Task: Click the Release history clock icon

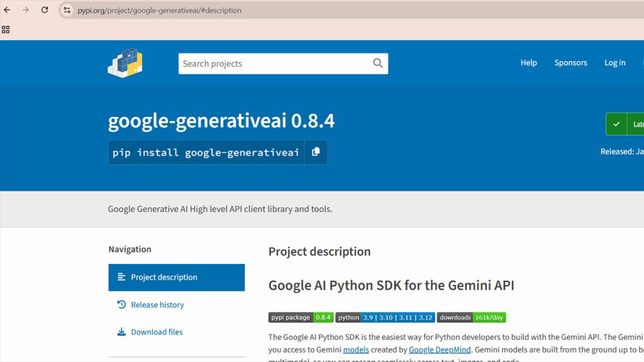Action: pos(121,305)
